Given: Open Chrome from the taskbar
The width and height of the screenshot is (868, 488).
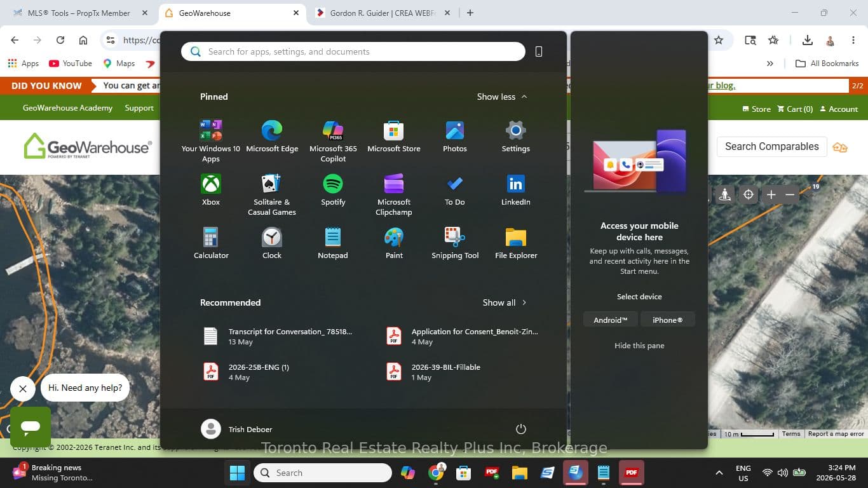Looking at the screenshot, I should tap(436, 473).
